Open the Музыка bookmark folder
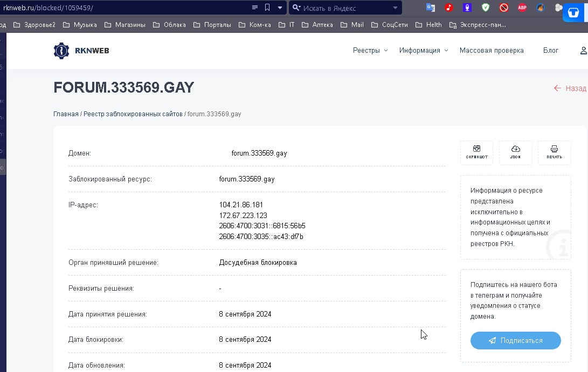Image resolution: width=588 pixels, height=372 pixels. [80, 25]
